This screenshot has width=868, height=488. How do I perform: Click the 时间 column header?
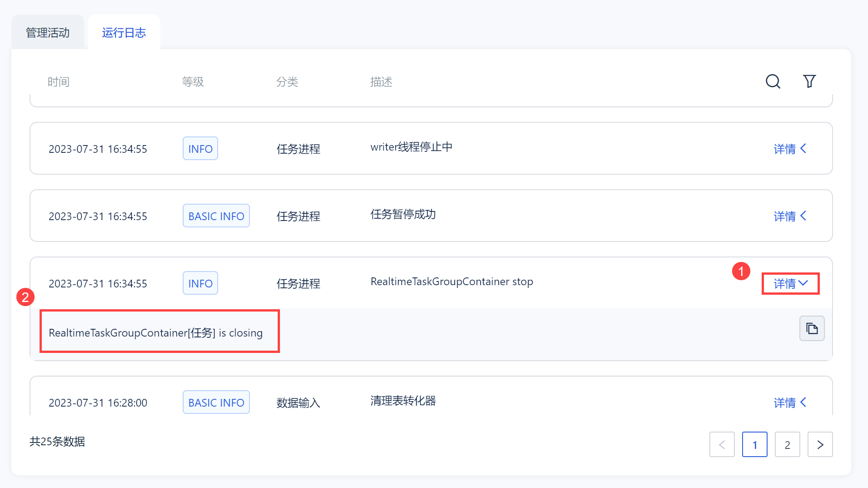(59, 82)
